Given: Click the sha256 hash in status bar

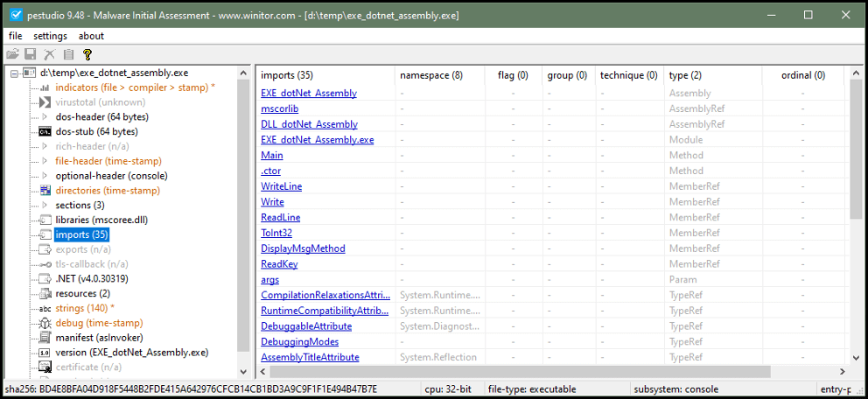Looking at the screenshot, I should (x=191, y=389).
